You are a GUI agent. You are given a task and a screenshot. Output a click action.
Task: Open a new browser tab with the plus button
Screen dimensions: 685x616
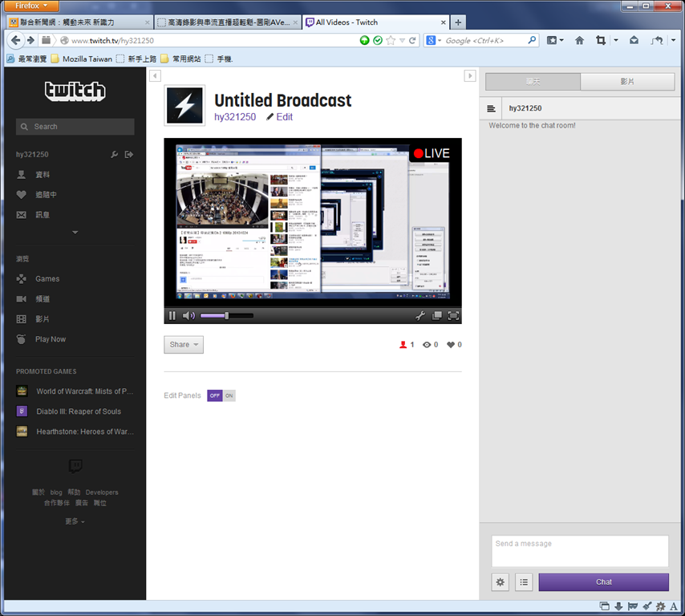458,22
